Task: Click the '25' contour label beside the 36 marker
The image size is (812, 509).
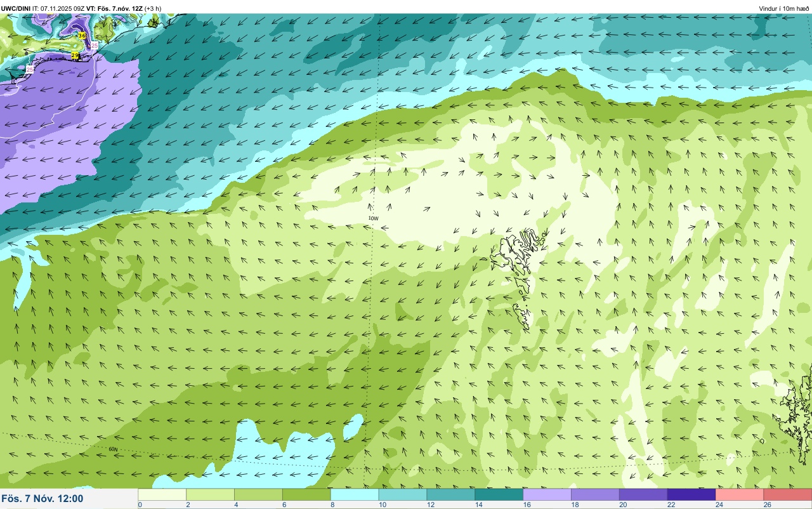Action: tap(95, 46)
